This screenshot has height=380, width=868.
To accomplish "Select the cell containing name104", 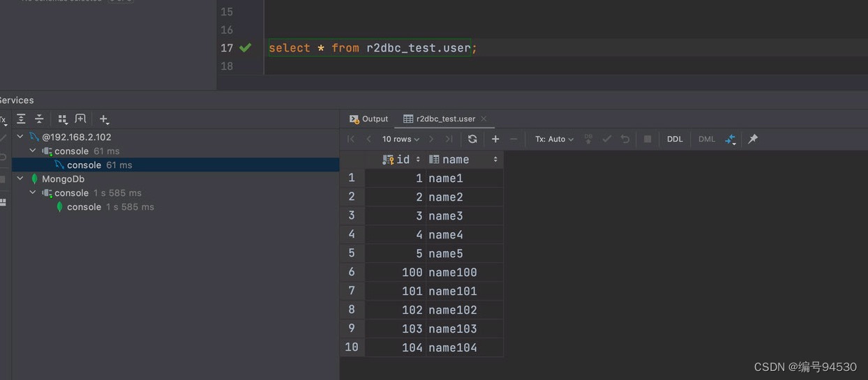I will [465, 348].
